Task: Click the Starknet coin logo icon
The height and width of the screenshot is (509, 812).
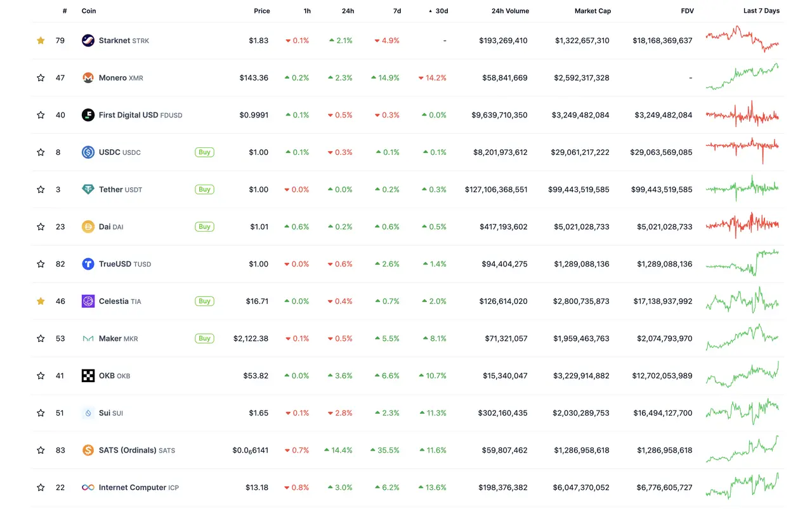Action: pos(88,41)
